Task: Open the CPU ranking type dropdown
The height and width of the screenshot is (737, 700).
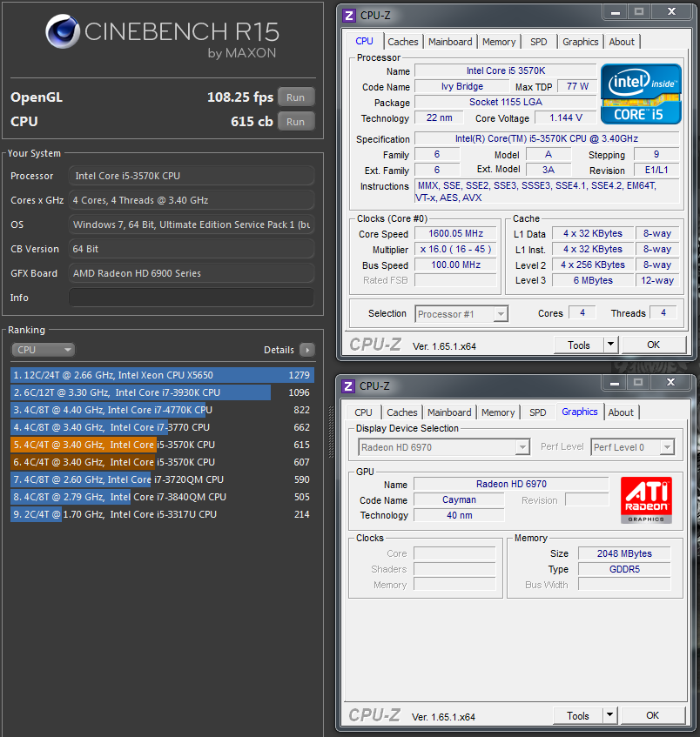Action: [43, 350]
